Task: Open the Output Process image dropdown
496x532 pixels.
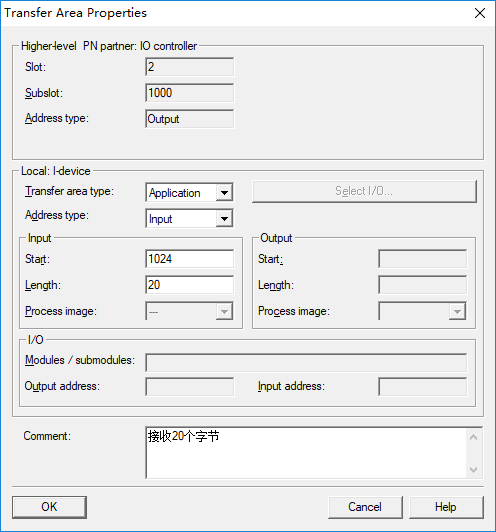Action: 422,311
